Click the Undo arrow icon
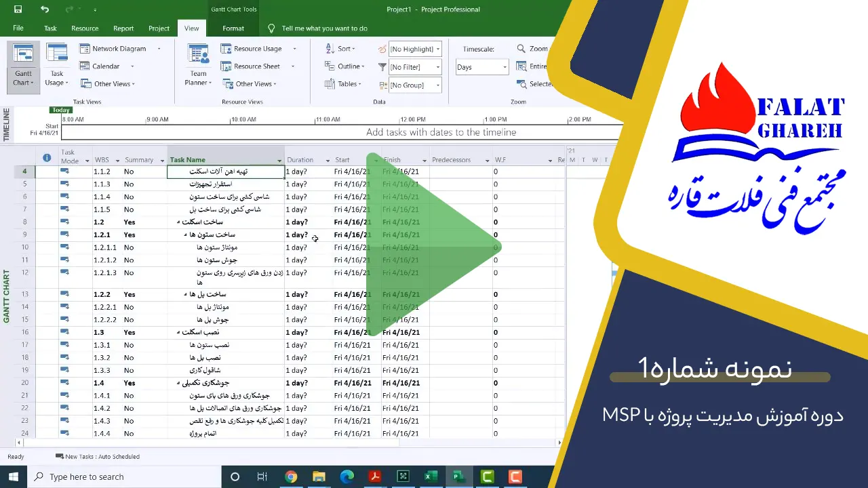The width and height of the screenshot is (868, 488). point(45,9)
